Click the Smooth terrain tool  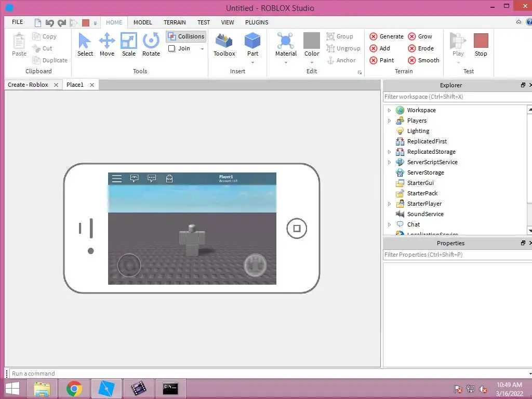[423, 60]
